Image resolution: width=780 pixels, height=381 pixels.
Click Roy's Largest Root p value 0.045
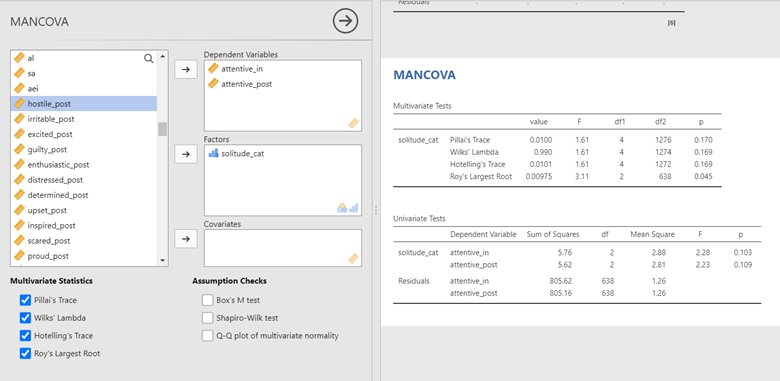pyautogui.click(x=703, y=176)
